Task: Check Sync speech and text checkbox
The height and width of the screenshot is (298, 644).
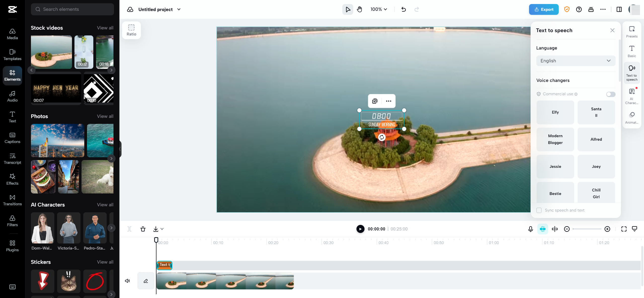Action: 539,210
